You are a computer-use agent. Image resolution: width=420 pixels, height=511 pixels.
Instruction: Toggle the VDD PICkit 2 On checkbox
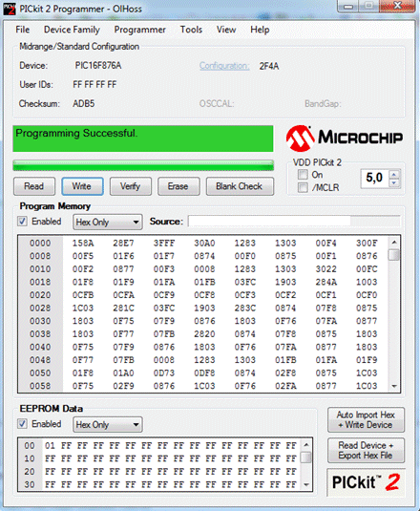coord(303,175)
